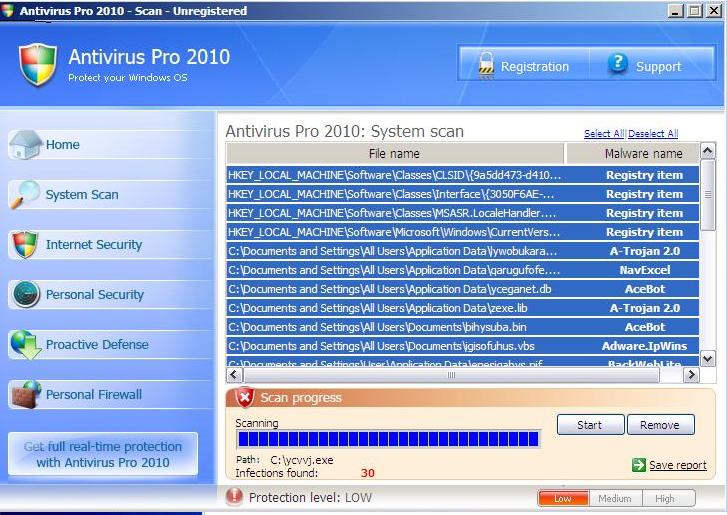Click the Personal Firewall brick icon
727x515 pixels.
pos(26,394)
